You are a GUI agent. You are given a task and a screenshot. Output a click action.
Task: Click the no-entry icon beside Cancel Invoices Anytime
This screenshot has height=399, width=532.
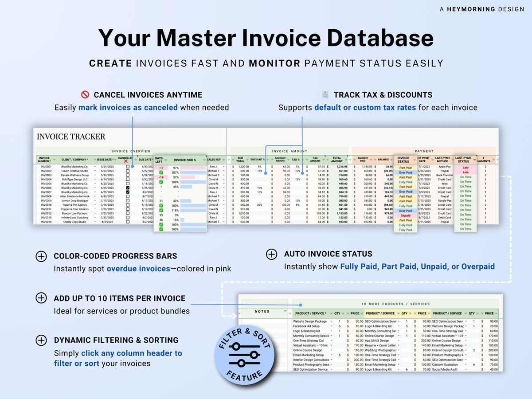pyautogui.click(x=85, y=94)
